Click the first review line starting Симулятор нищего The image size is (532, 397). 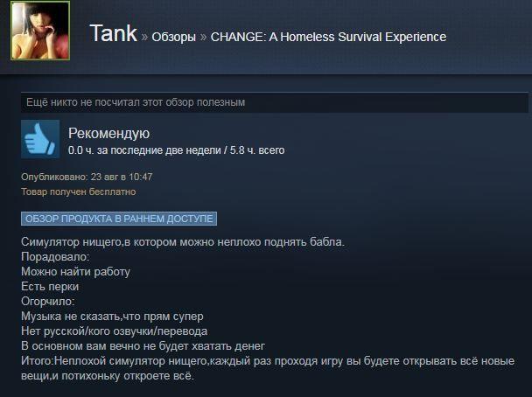point(183,242)
